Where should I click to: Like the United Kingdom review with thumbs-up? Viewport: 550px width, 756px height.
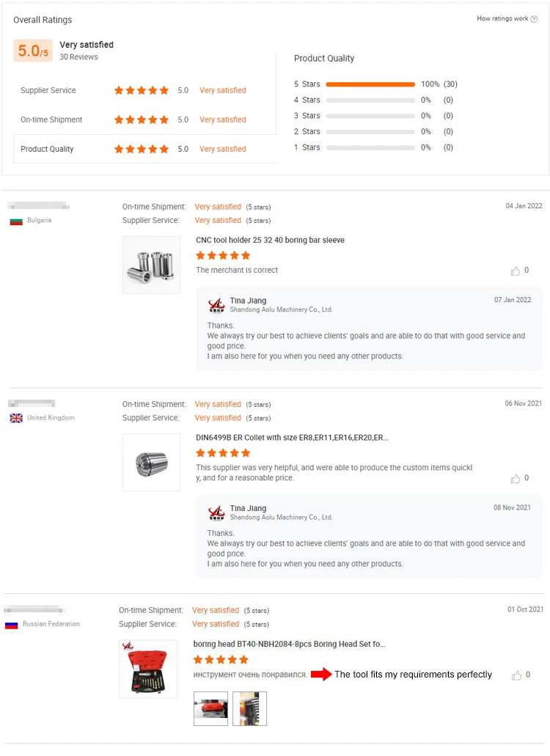coord(516,479)
